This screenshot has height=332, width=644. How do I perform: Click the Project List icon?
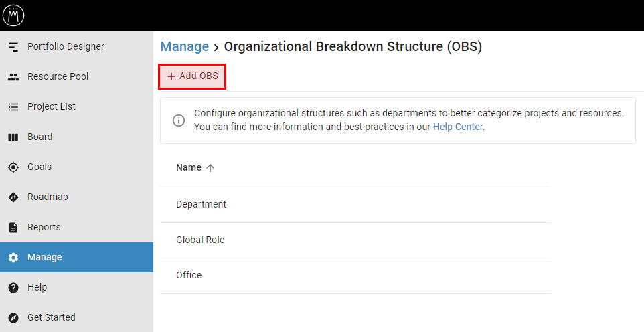pos(13,107)
